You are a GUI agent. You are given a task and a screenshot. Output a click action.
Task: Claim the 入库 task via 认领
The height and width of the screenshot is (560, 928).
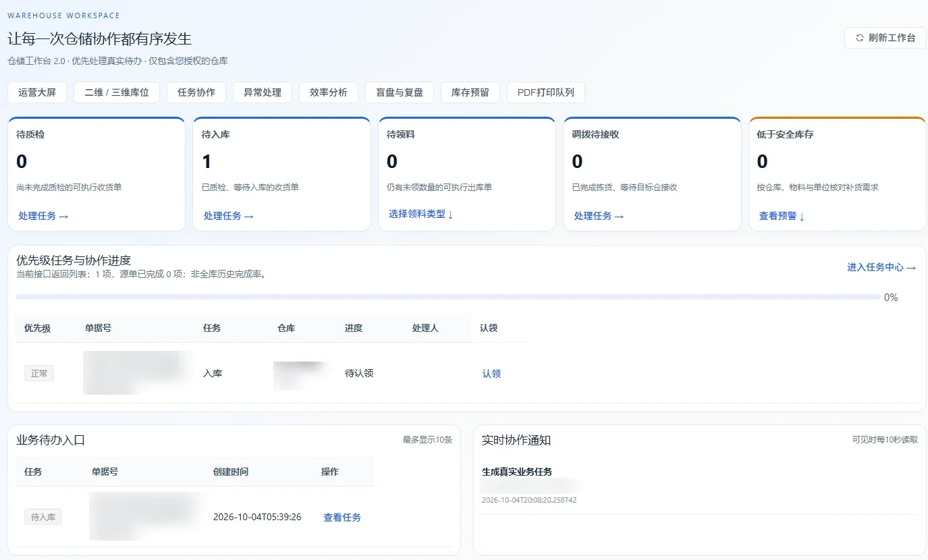coord(491,373)
